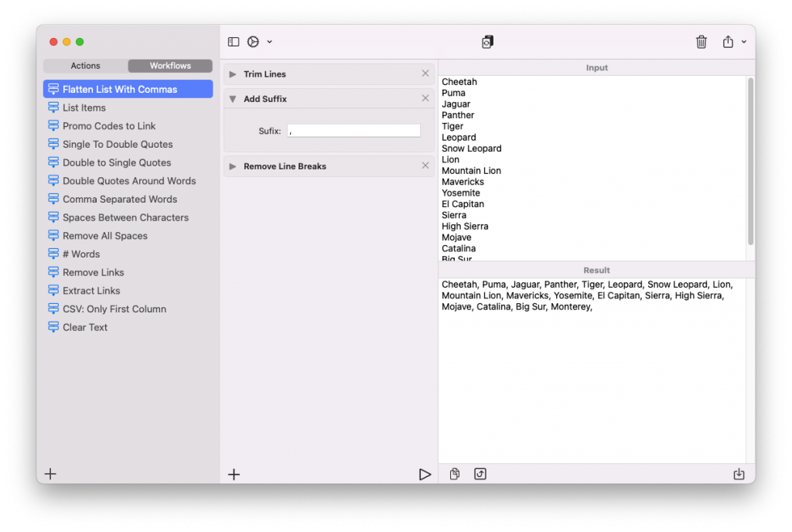Viewport: 792px width, 532px height.
Task: Select Single To Double Quotes workflow
Action: [128, 145]
